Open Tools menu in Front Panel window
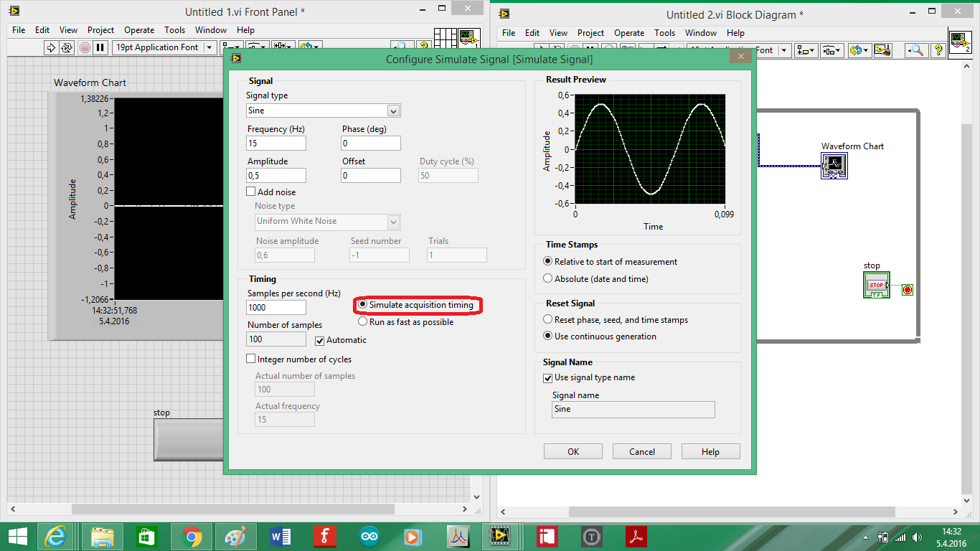Image resolution: width=980 pixels, height=551 pixels. 174,30
